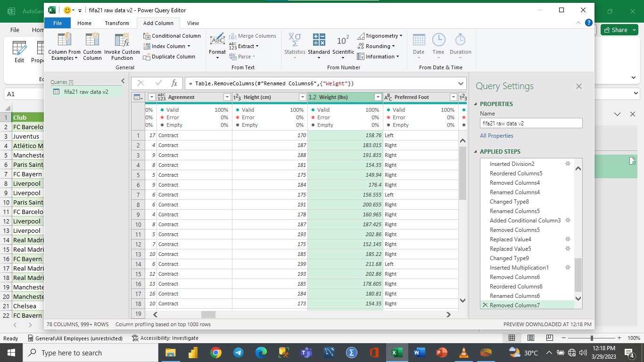Select Column From Examples
The width and height of the screenshot is (644, 362).
click(64, 46)
